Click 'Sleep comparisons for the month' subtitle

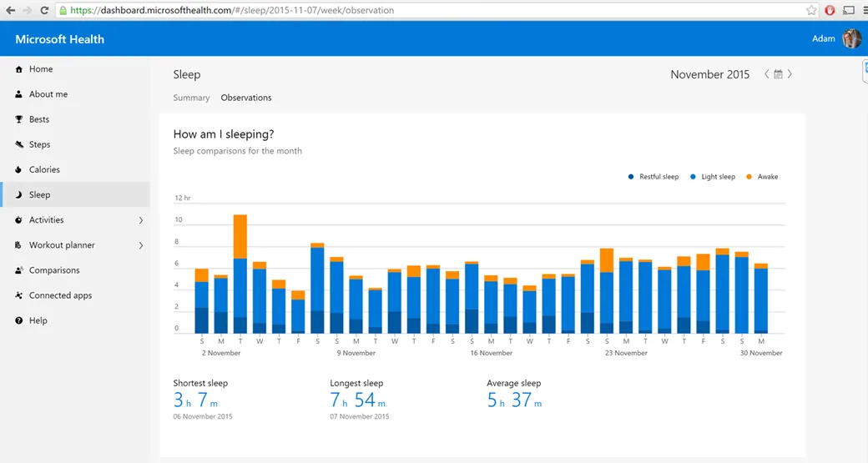point(238,151)
